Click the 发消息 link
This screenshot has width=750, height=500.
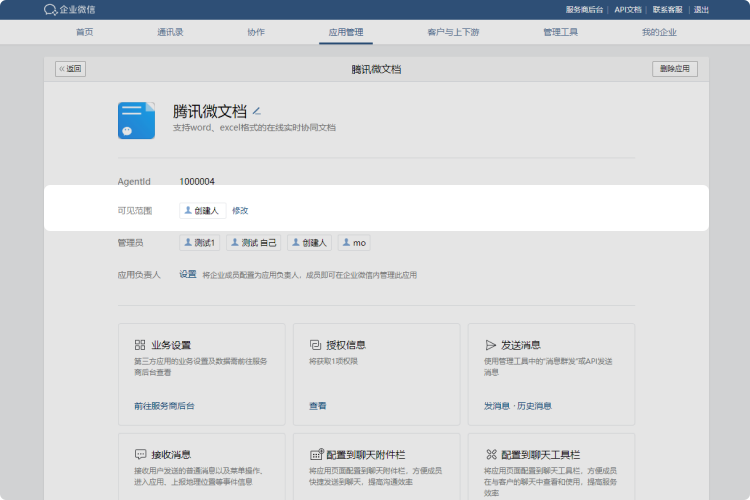(x=496, y=406)
